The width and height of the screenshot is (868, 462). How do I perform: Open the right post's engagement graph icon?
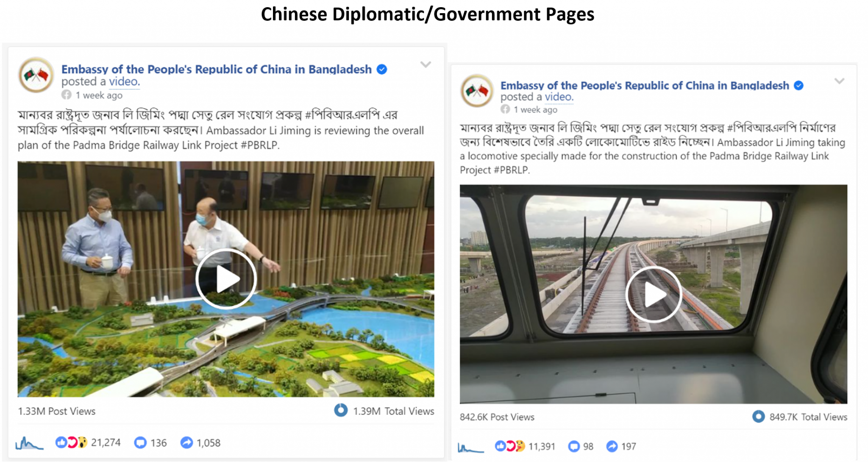[x=471, y=448]
